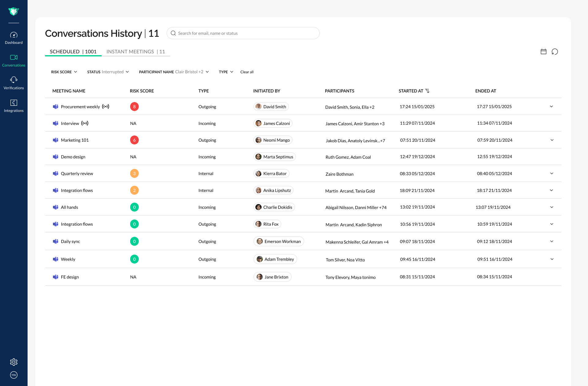The image size is (588, 386).
Task: Click the red risk score 8 badge
Action: pos(134,107)
